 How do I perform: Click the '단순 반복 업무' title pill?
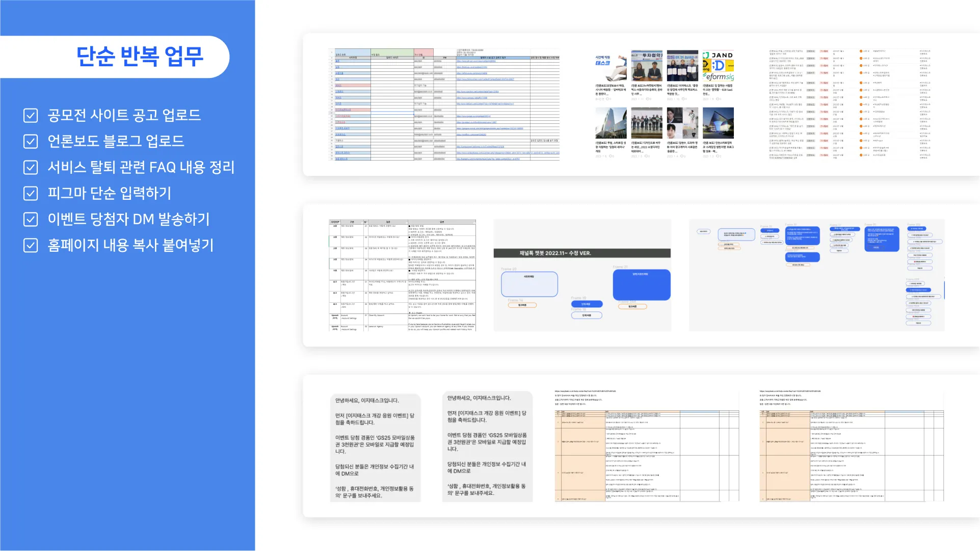pyautogui.click(x=139, y=57)
